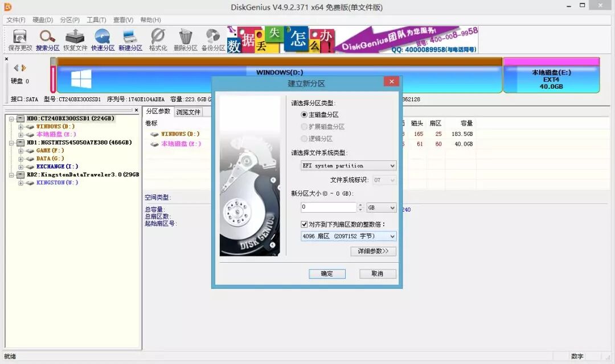Open the Partition (分区) menu
615x364 pixels.
tap(70, 20)
